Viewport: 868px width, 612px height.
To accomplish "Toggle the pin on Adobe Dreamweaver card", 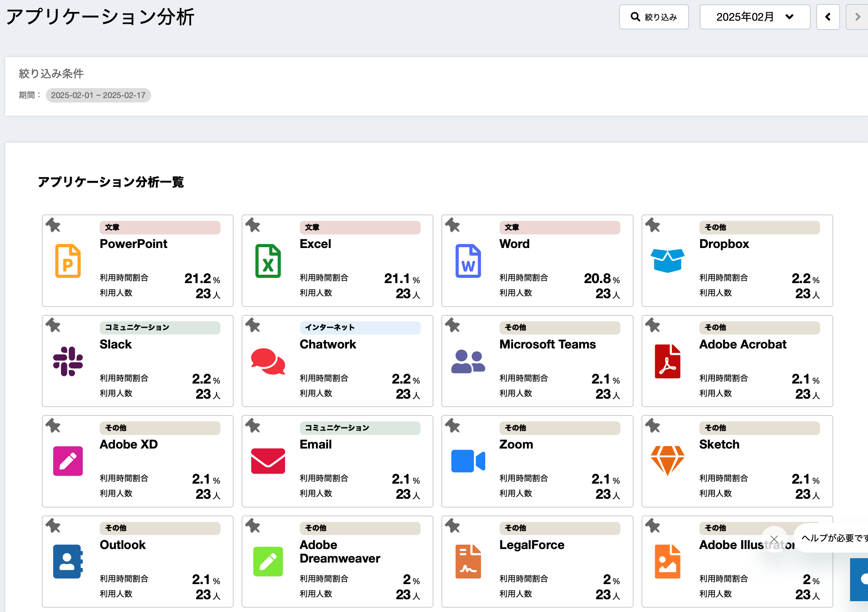I will click(252, 526).
